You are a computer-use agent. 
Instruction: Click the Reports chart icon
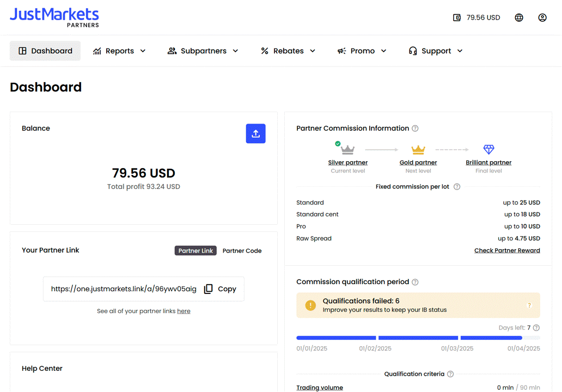97,51
